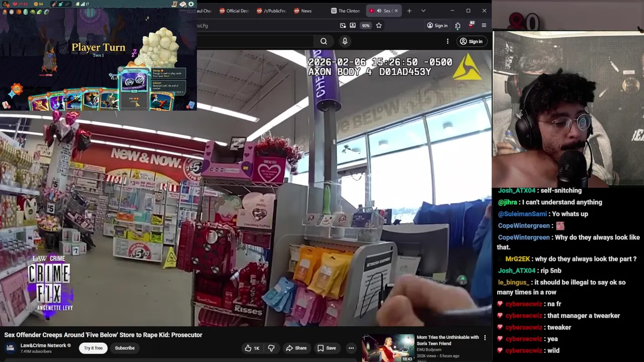The image size is (644, 362).
Task: Dislike the video with thumbs down
Action: tap(271, 348)
